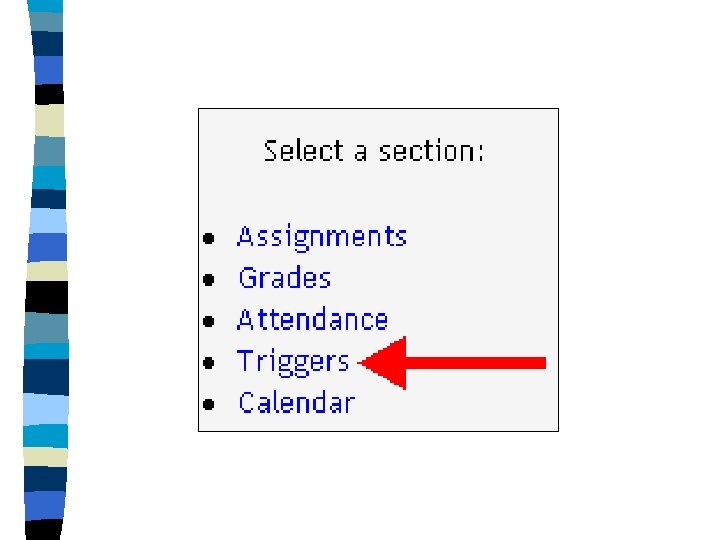
Task: Click empty gray area below Calendar
Action: pos(400,422)
